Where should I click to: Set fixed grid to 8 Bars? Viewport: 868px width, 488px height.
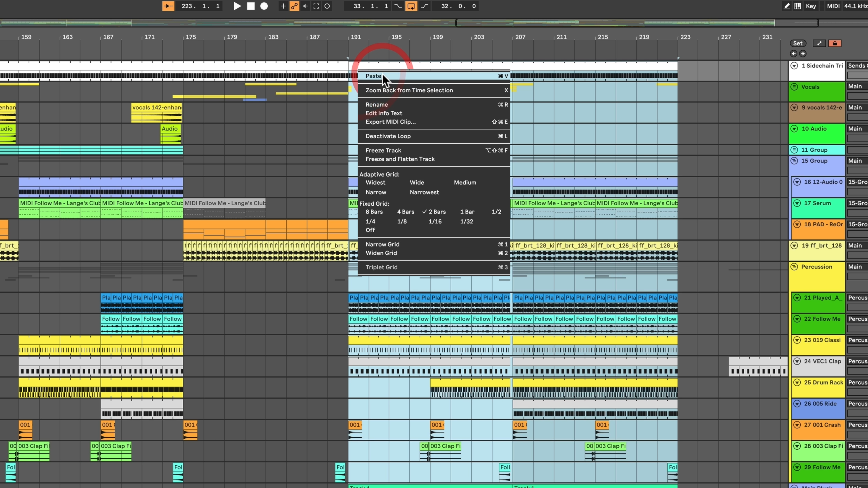pos(374,212)
